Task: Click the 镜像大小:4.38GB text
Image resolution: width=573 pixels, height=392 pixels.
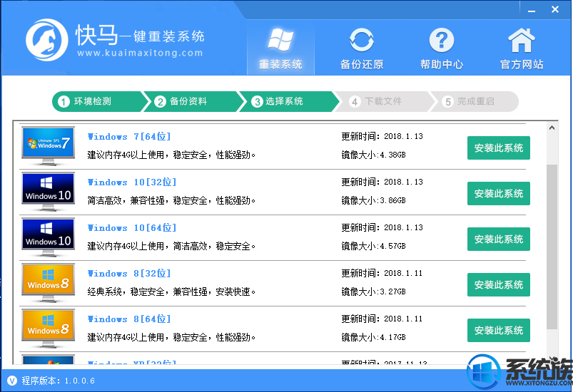Action: (373, 155)
